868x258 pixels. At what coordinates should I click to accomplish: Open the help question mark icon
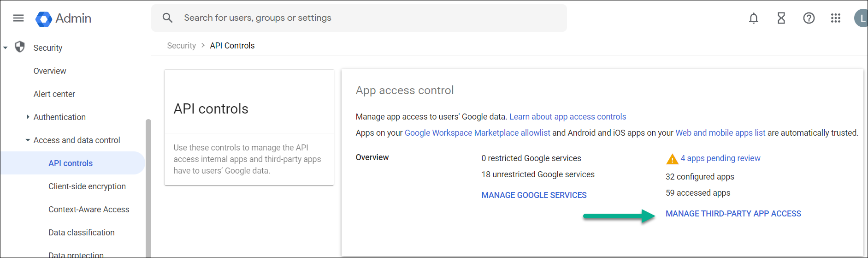(809, 18)
